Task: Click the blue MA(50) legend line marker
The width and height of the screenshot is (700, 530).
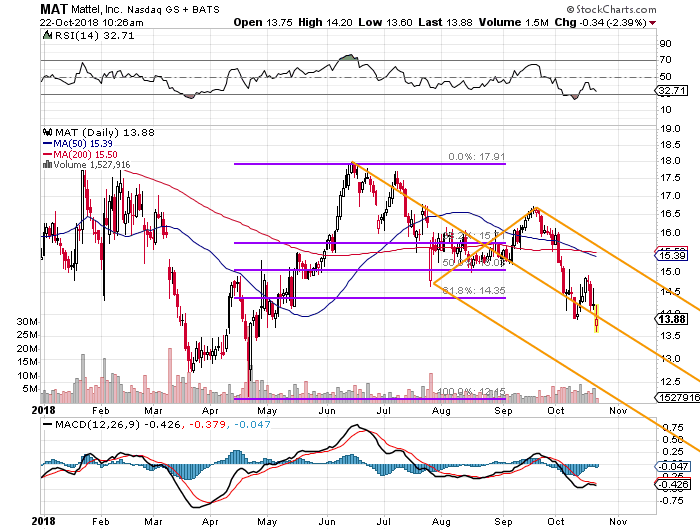Action: point(47,144)
